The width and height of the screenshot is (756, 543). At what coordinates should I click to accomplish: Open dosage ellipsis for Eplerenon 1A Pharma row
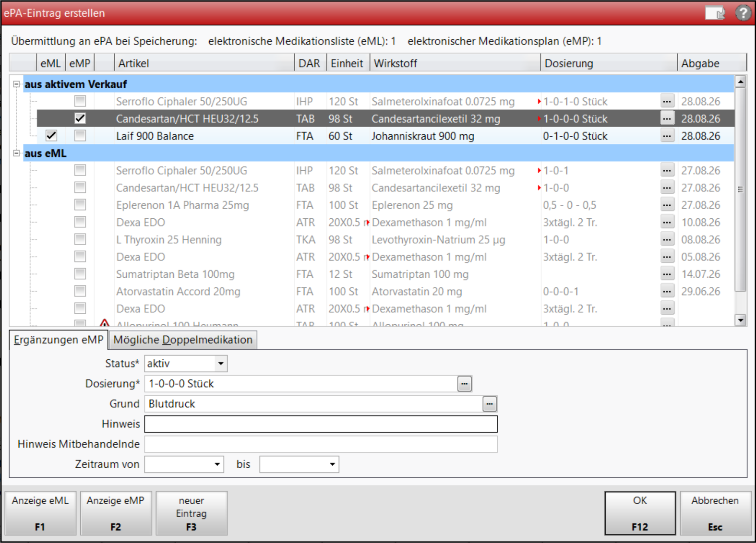[x=667, y=205]
